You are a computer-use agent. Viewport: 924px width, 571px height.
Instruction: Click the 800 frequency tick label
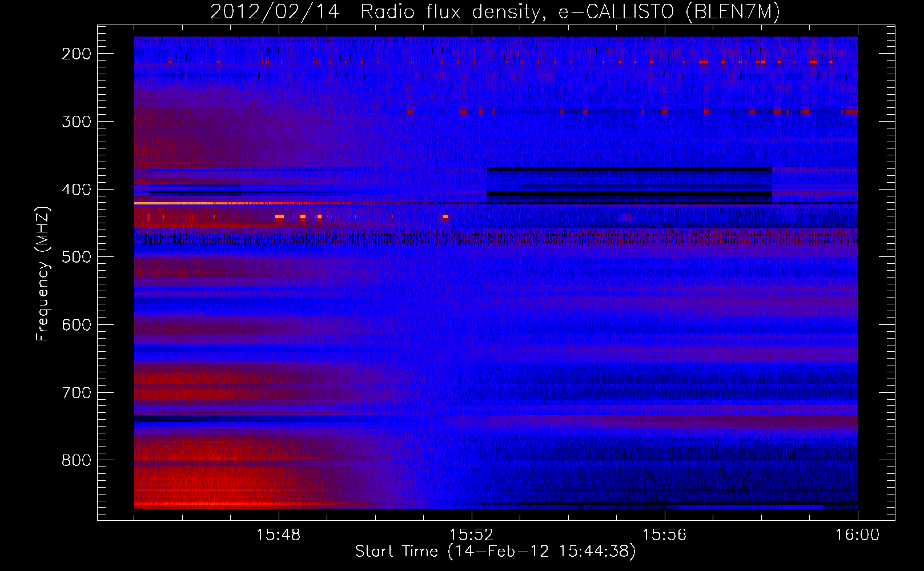tap(77, 460)
